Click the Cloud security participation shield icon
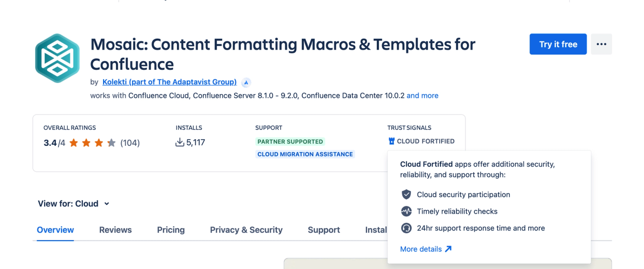This screenshot has width=644, height=269. 406,195
